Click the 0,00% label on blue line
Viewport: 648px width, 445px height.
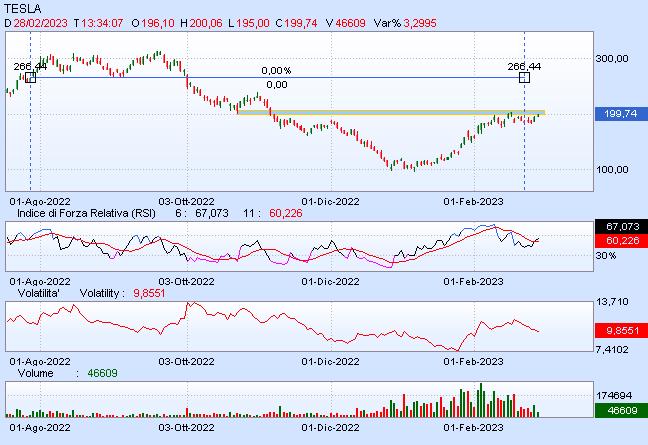point(276,71)
